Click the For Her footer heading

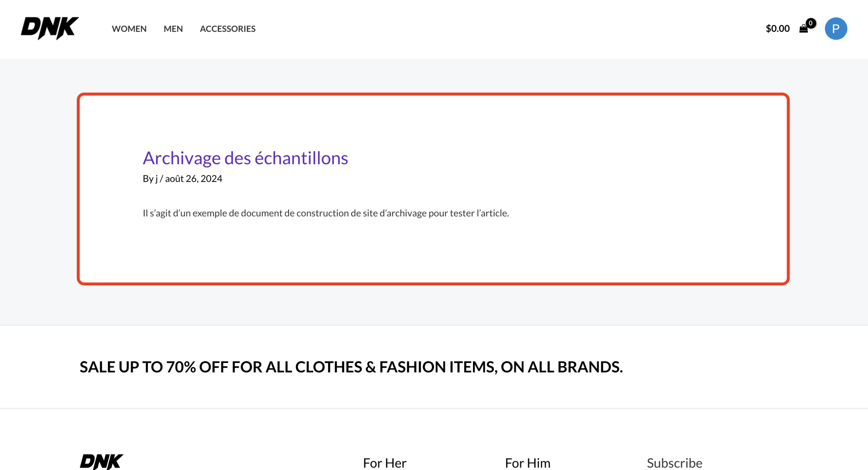coord(384,463)
